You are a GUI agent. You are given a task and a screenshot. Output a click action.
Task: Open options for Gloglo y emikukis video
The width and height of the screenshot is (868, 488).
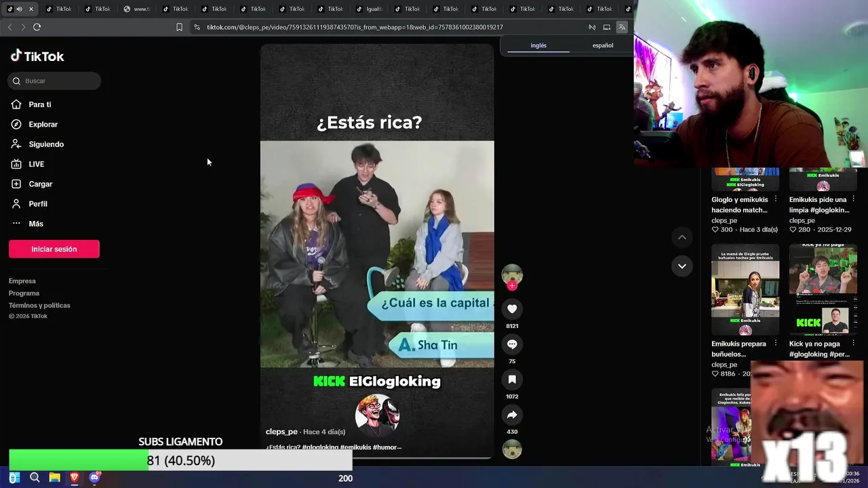776,199
